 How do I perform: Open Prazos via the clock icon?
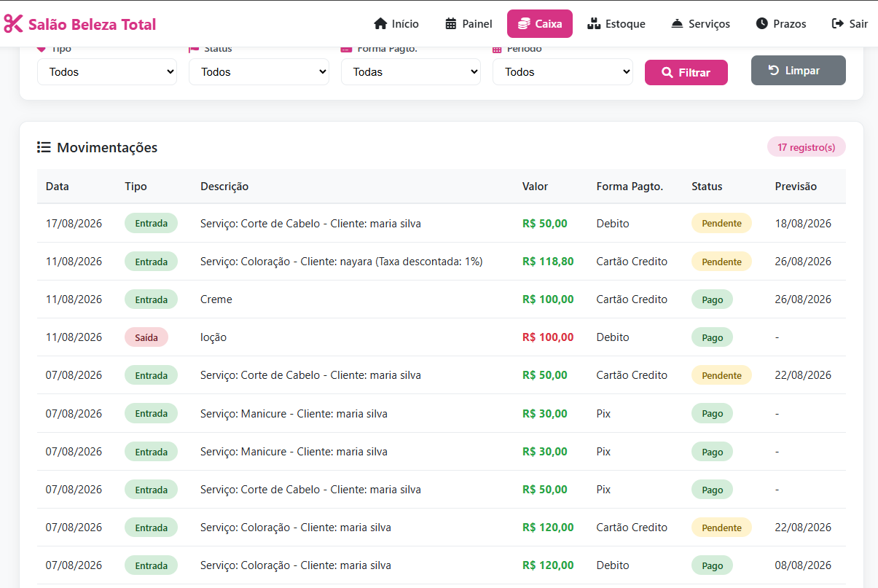coord(762,24)
